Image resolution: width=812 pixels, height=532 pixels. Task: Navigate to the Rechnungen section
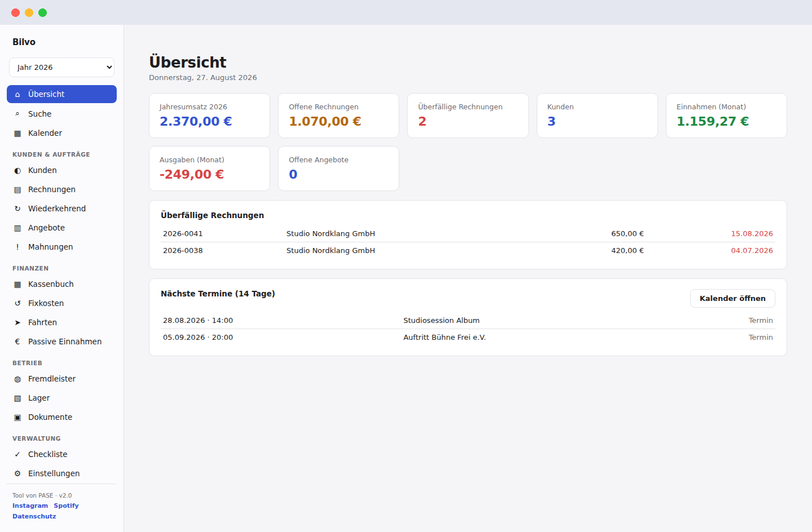coord(61,189)
